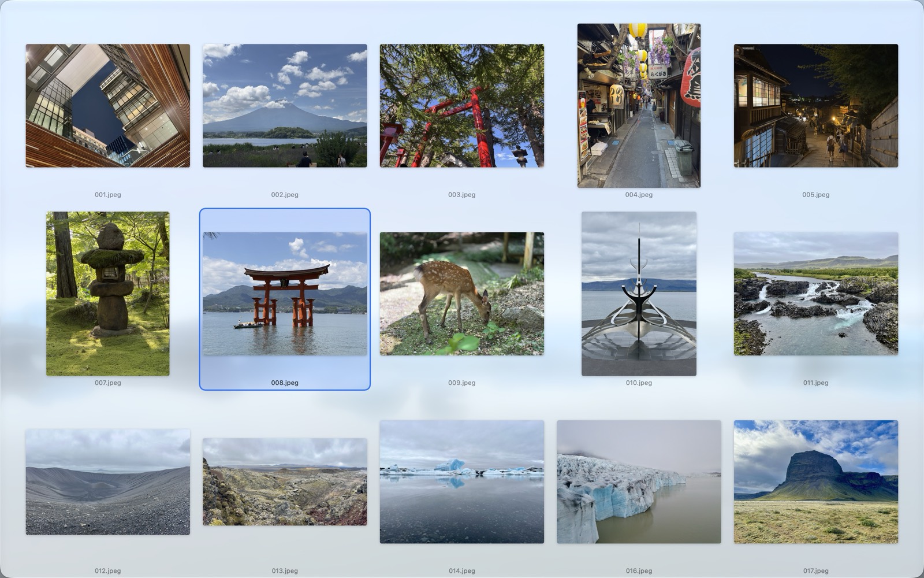Click the filename label 010.jpeg
Viewport: 924px width, 578px height.
[x=639, y=383]
